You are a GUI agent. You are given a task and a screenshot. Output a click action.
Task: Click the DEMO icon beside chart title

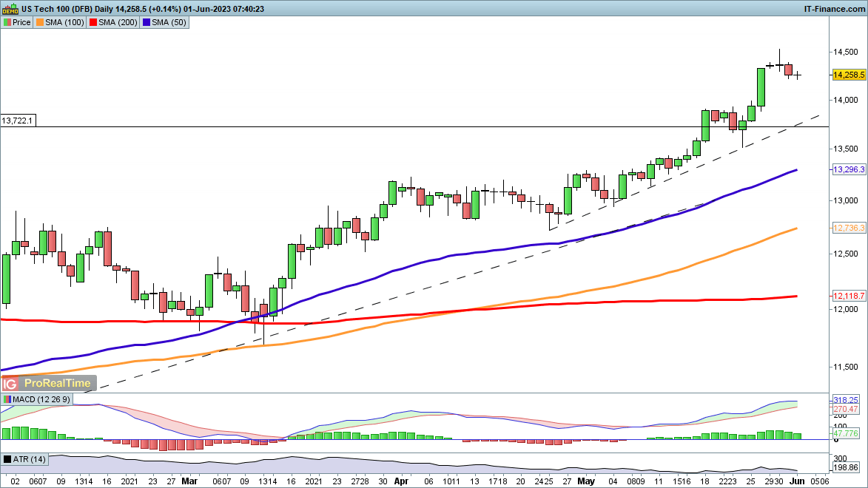[x=10, y=9]
